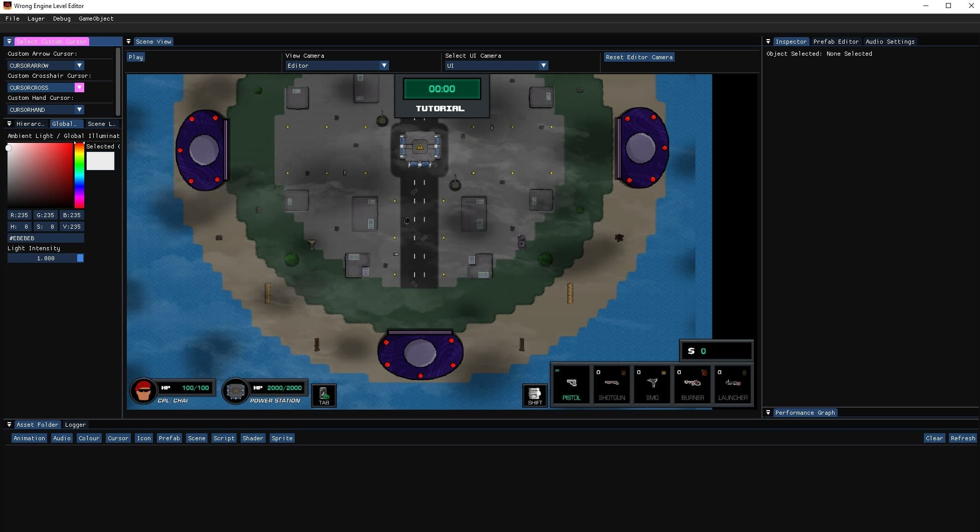This screenshot has height=532, width=980.
Task: Select the Burner weapon slot icon
Action: pos(692,385)
